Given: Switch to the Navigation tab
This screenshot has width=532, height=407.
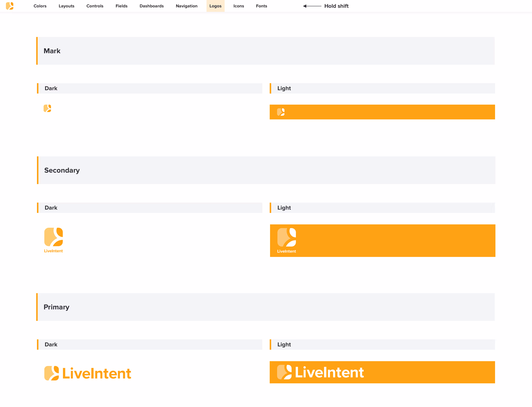Looking at the screenshot, I should [x=186, y=6].
